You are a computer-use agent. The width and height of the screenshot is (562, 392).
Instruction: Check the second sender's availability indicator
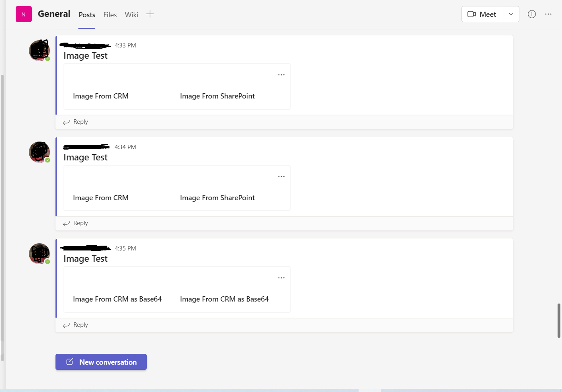pyautogui.click(x=48, y=160)
